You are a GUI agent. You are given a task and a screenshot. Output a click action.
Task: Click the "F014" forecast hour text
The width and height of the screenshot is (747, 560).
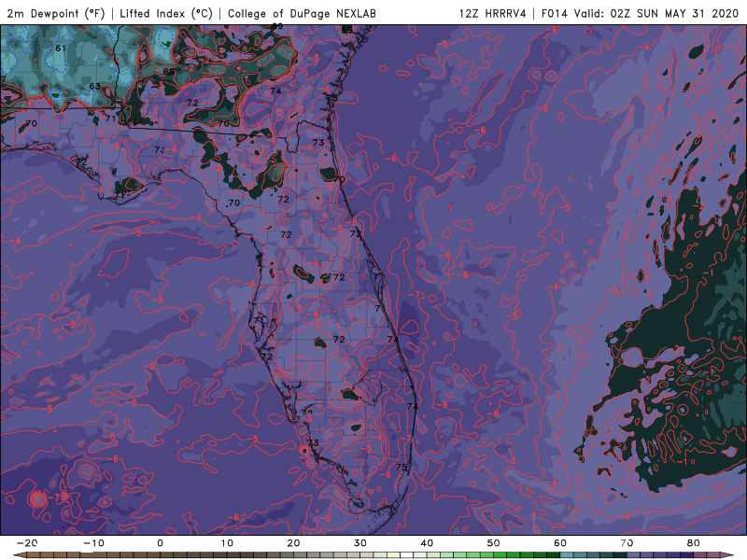[554, 13]
